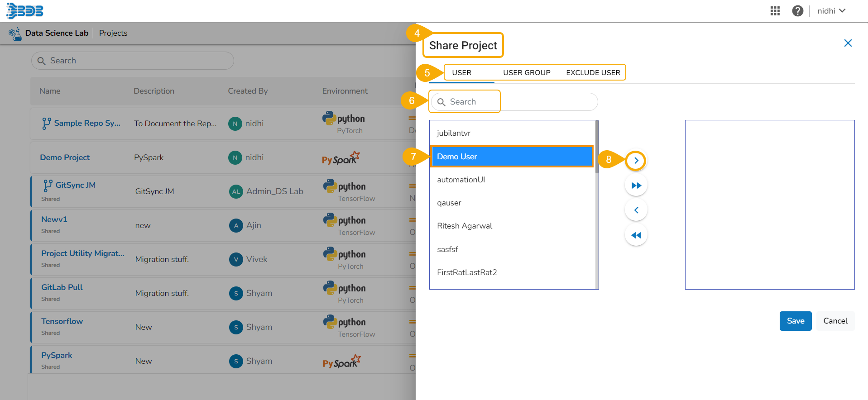
Task: Expand the nidhi user account dropdown
Action: coord(831,11)
